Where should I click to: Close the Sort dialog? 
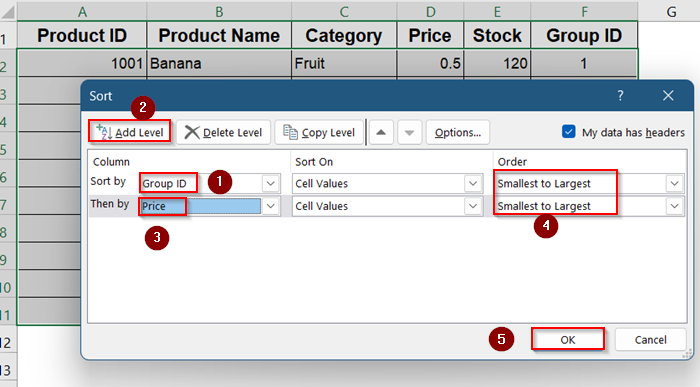(668, 96)
